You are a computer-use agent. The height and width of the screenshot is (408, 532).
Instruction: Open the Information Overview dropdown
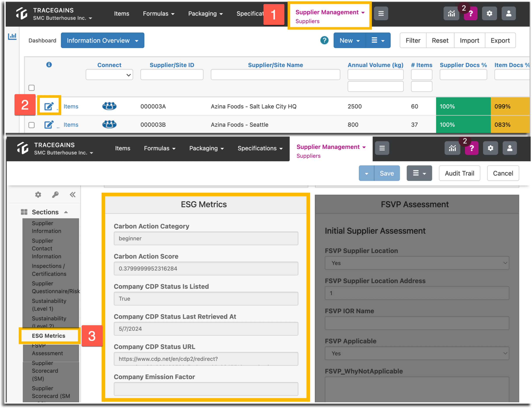(x=102, y=40)
